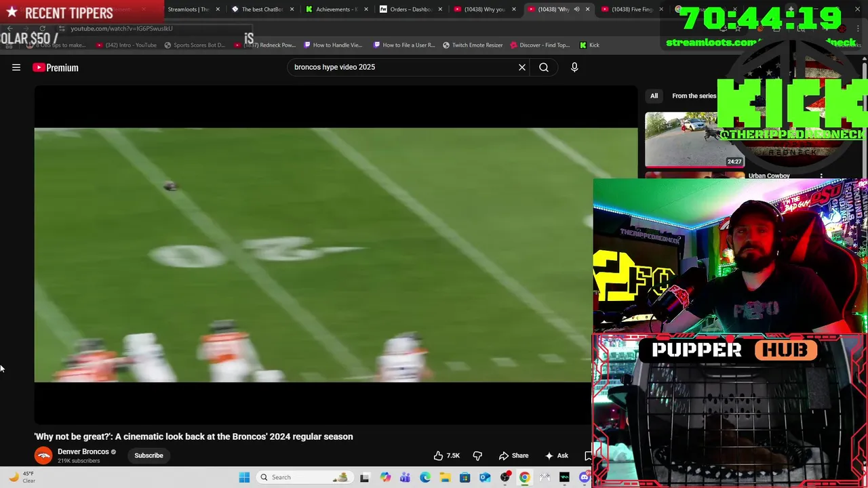
Task: Dislike the video with thumbs down
Action: [477, 455]
